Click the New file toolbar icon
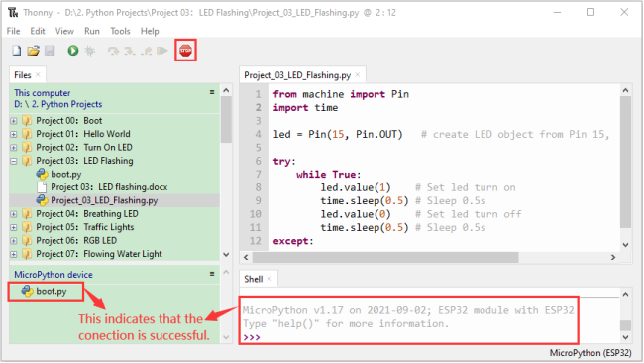This screenshot has height=363, width=644. coord(17,51)
